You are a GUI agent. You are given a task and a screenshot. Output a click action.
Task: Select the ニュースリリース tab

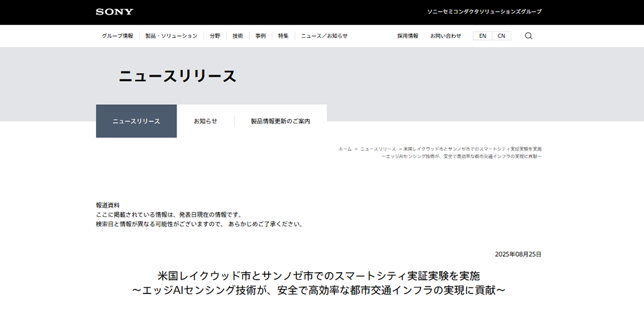pos(136,121)
